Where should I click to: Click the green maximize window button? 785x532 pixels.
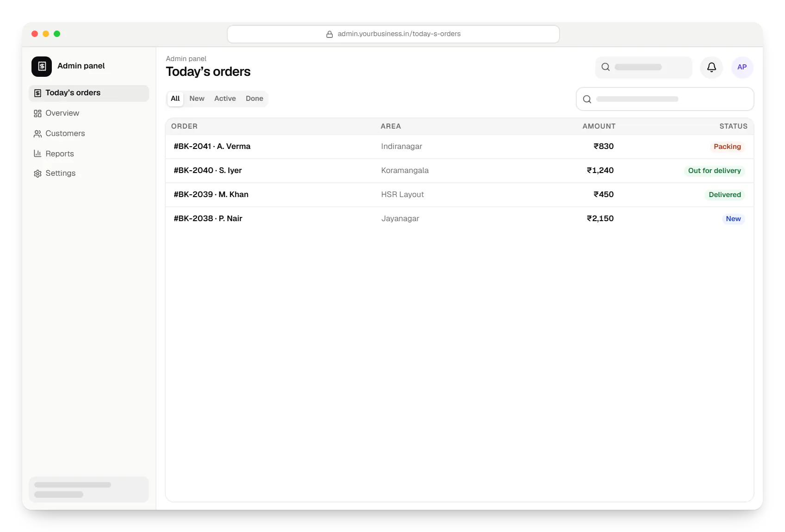click(x=57, y=34)
